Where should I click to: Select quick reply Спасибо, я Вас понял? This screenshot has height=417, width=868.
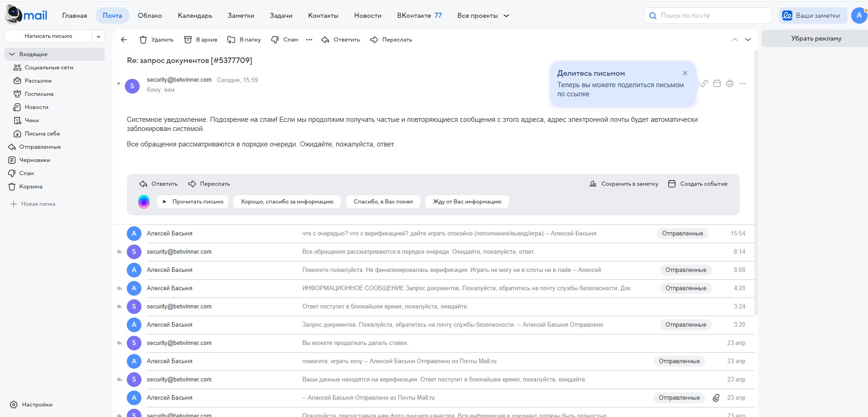(x=383, y=202)
